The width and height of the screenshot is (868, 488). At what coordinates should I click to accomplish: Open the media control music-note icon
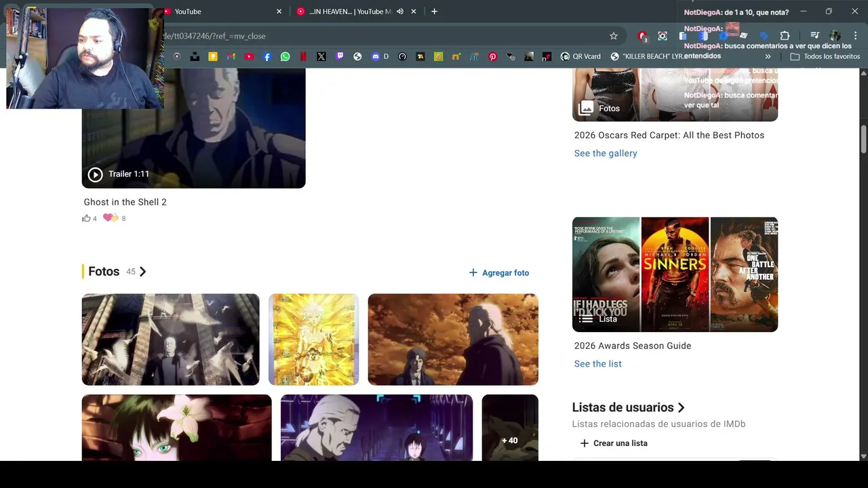[x=815, y=36]
